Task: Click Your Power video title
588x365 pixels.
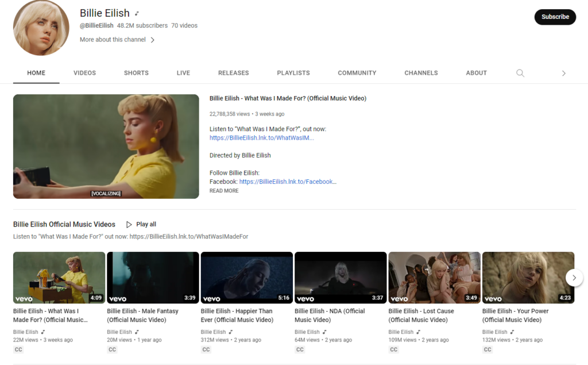Action: point(515,316)
